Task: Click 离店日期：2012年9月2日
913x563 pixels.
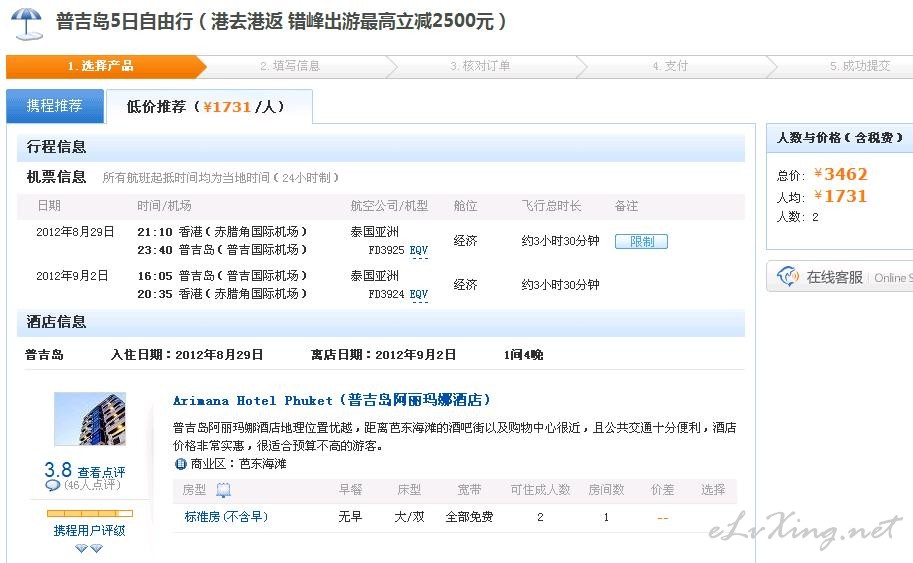Action: 383,355
